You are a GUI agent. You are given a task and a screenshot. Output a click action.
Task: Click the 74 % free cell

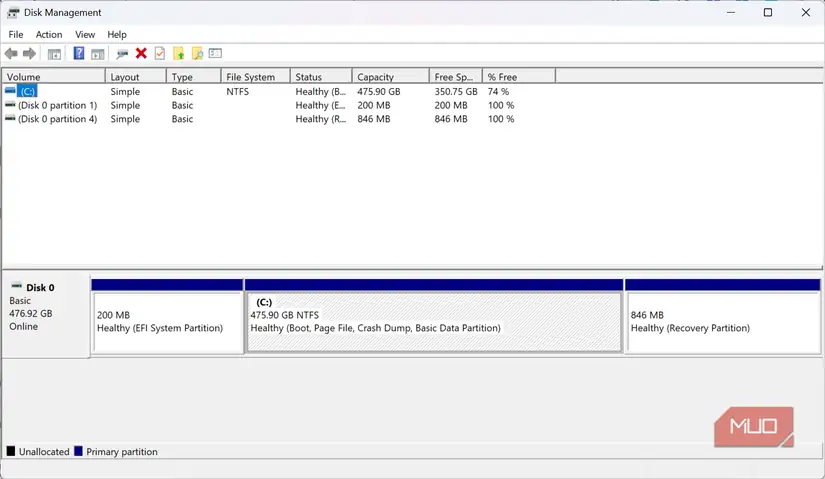click(x=498, y=92)
